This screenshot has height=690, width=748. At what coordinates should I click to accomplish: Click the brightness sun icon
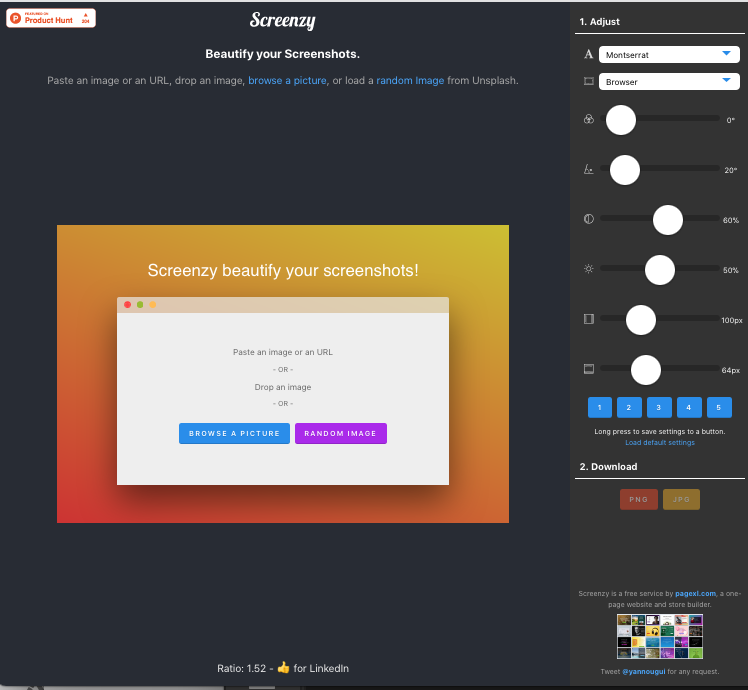[589, 269]
